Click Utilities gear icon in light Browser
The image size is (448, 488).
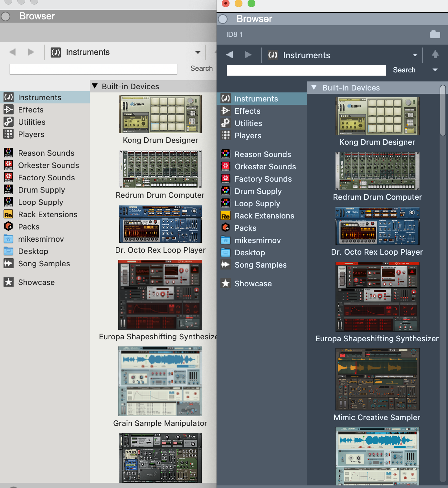point(8,122)
